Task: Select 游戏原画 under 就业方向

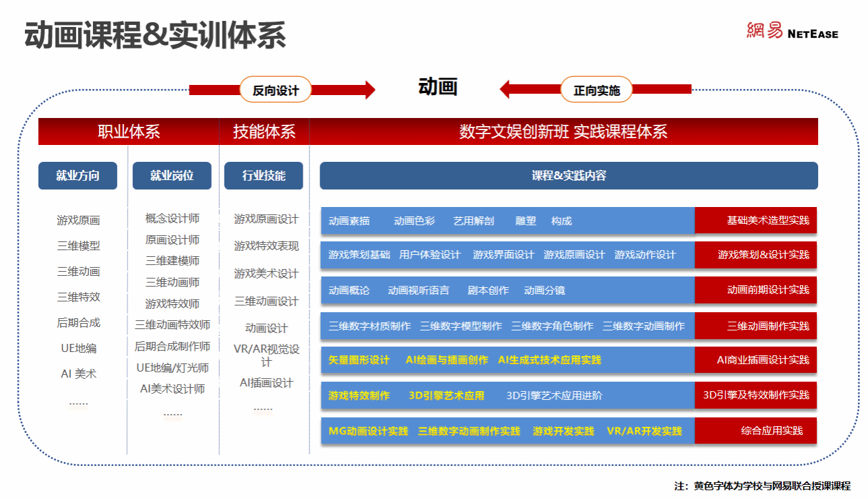Action: [x=78, y=221]
